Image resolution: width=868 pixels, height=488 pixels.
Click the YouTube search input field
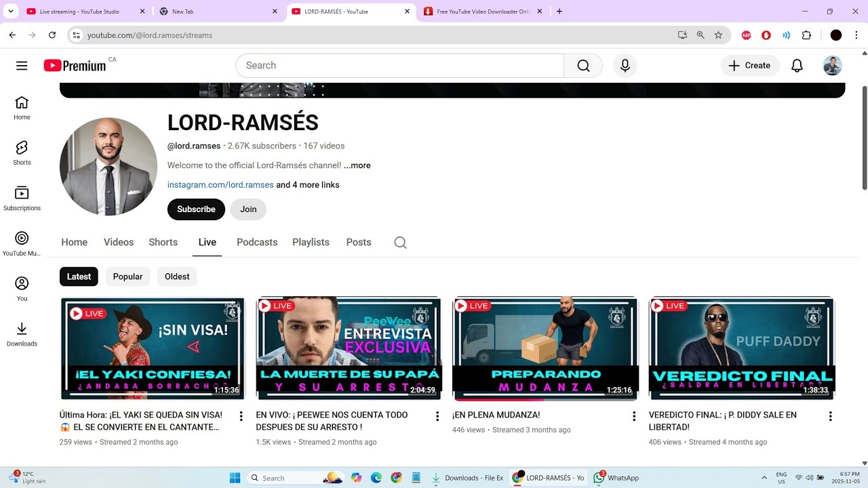tap(400, 66)
